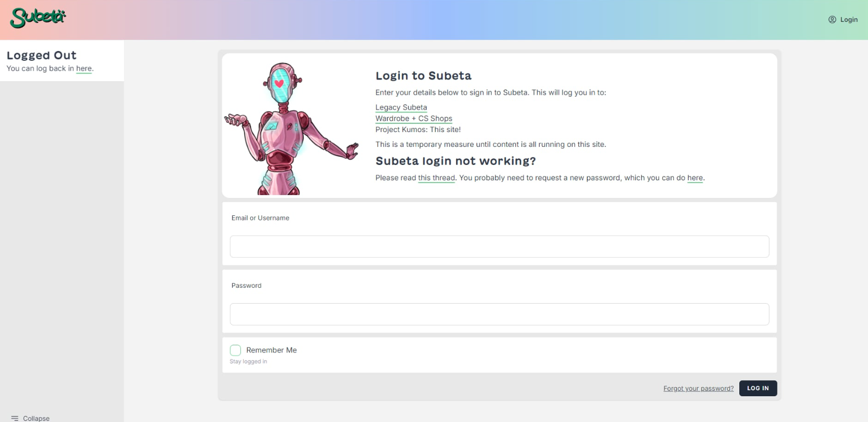Click the 'Forgot your password?' link
Screen dimensions: 868x422
click(x=698, y=389)
